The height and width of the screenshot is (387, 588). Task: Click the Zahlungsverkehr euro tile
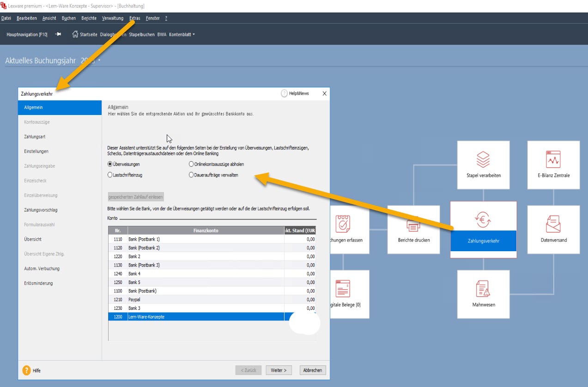[483, 230]
